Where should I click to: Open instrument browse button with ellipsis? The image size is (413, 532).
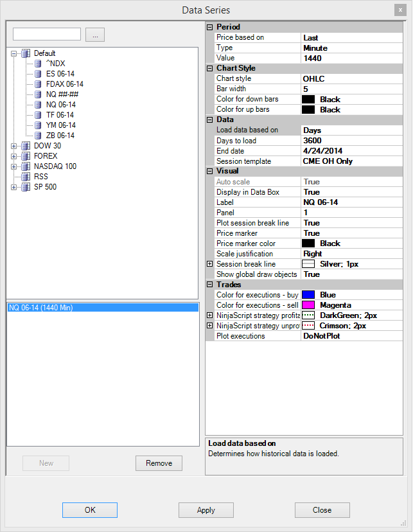(95, 35)
